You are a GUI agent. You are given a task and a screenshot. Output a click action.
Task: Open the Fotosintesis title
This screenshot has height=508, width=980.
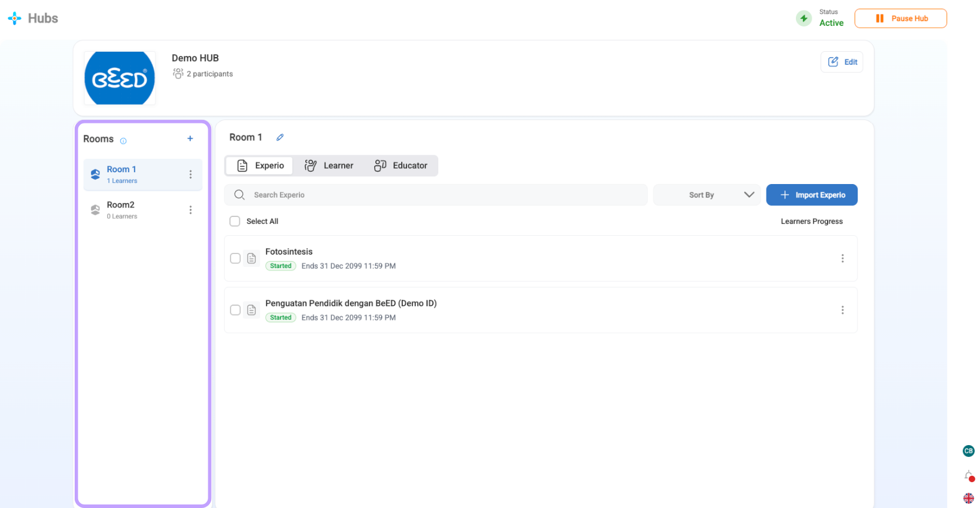(x=289, y=252)
